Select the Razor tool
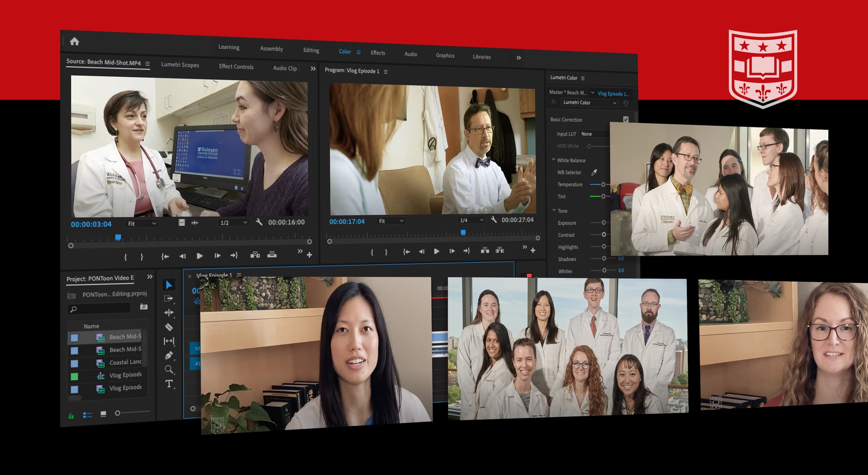Image resolution: width=868 pixels, height=475 pixels. [169, 327]
